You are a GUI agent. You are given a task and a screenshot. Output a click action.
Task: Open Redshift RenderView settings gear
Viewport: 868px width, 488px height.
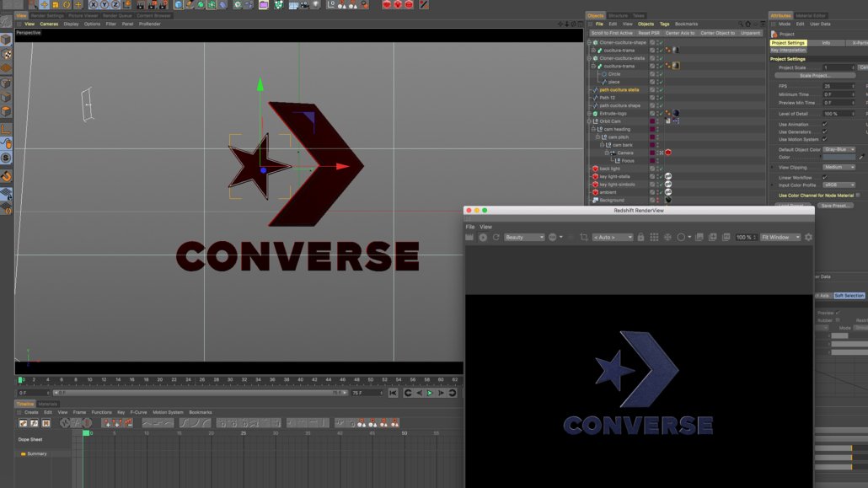point(808,237)
